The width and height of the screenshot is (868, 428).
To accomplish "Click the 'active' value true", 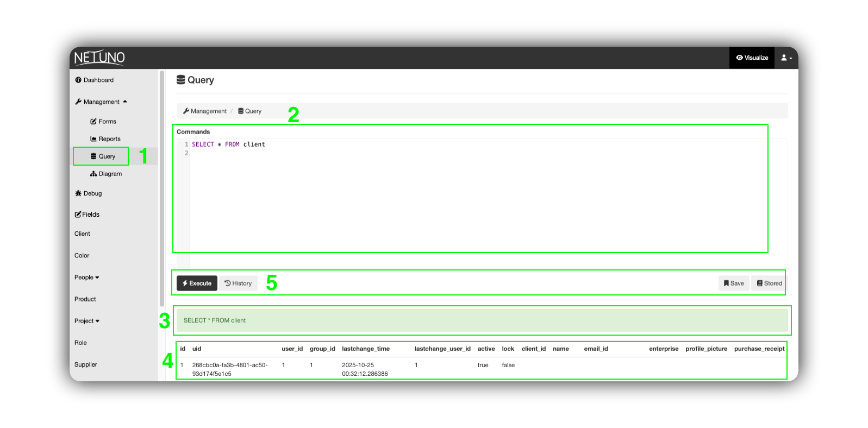I will click(483, 365).
